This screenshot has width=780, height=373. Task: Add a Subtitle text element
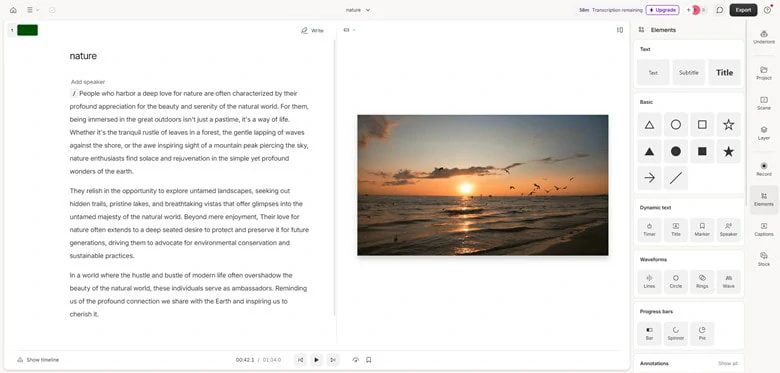point(689,72)
